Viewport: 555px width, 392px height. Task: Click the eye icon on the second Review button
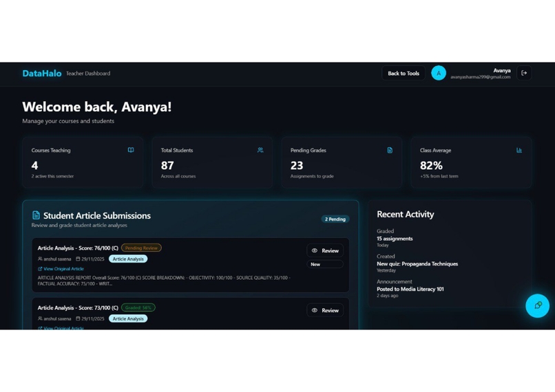314,310
